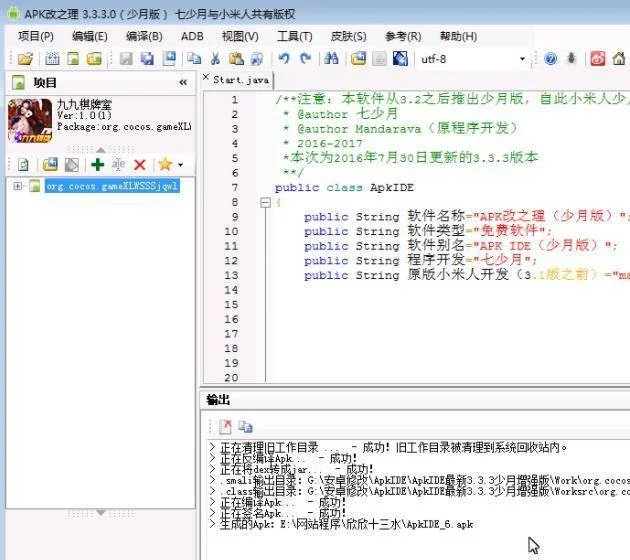Click the clear output icon

click(x=225, y=426)
